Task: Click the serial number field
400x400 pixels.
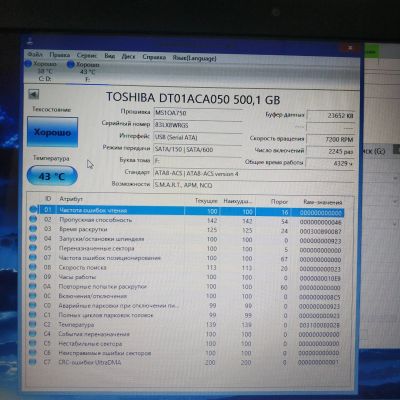Action: [x=198, y=125]
